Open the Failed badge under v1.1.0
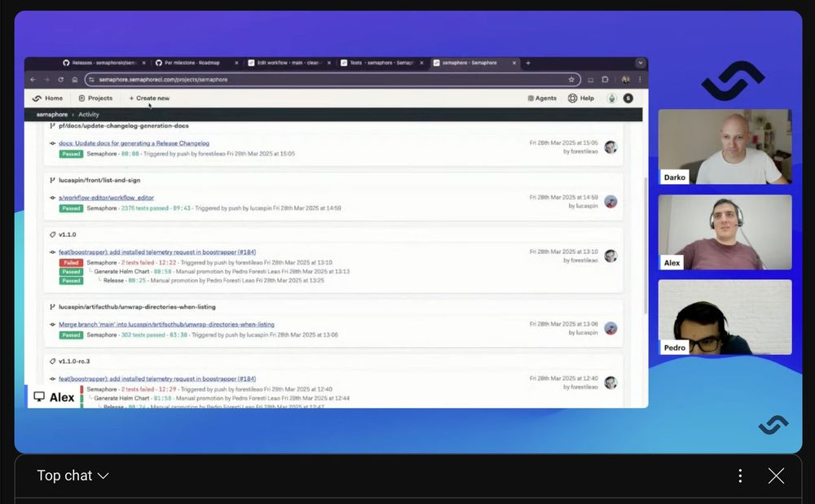The width and height of the screenshot is (815, 504). 71,263
